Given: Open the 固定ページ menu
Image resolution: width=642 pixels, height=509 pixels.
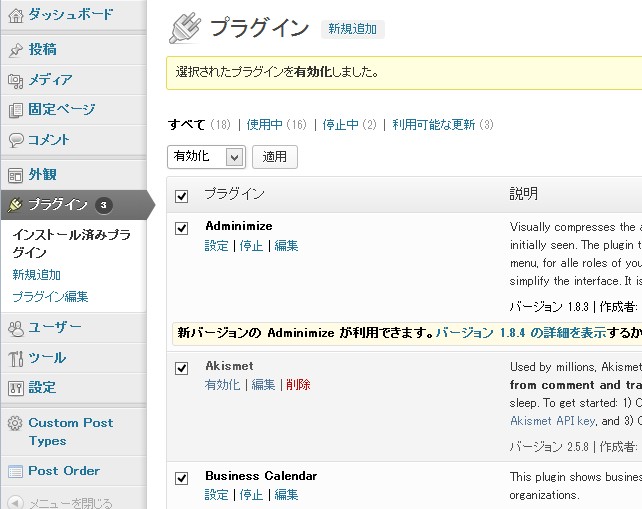Looking at the screenshot, I should point(62,109).
